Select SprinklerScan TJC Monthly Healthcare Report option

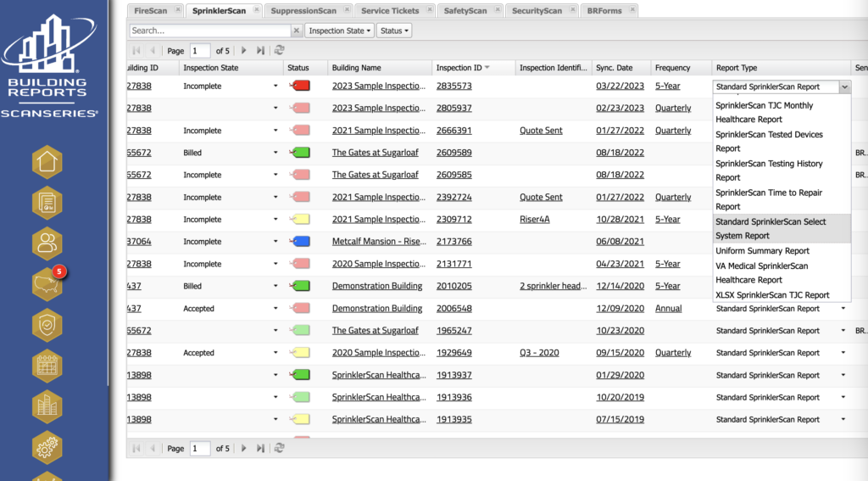pyautogui.click(x=782, y=113)
